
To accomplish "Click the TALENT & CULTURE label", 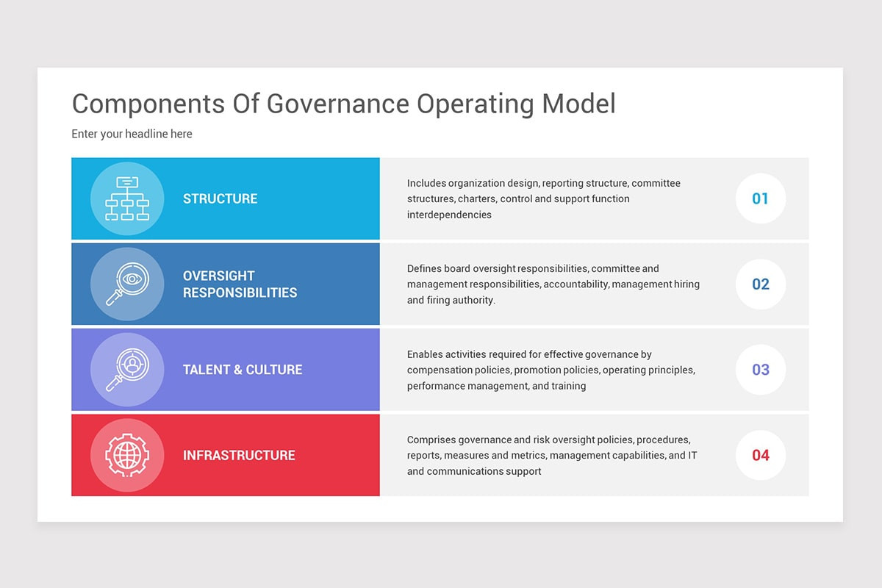I will (243, 370).
